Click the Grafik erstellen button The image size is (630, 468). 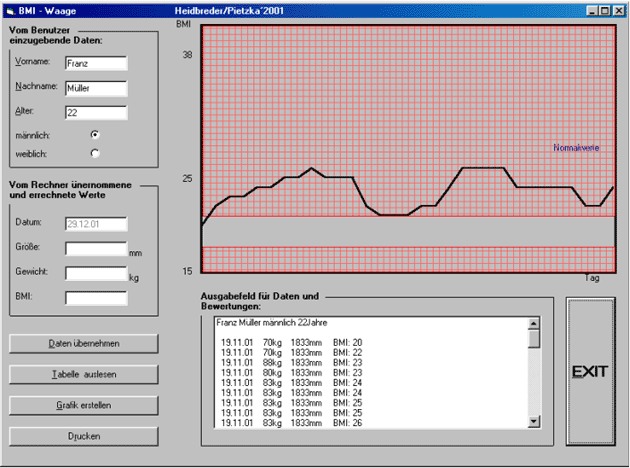click(83, 406)
